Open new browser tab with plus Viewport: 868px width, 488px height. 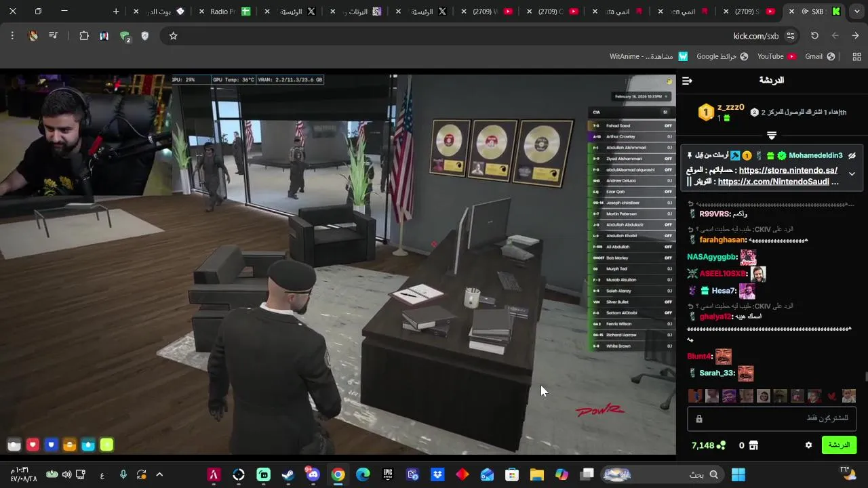click(x=116, y=12)
